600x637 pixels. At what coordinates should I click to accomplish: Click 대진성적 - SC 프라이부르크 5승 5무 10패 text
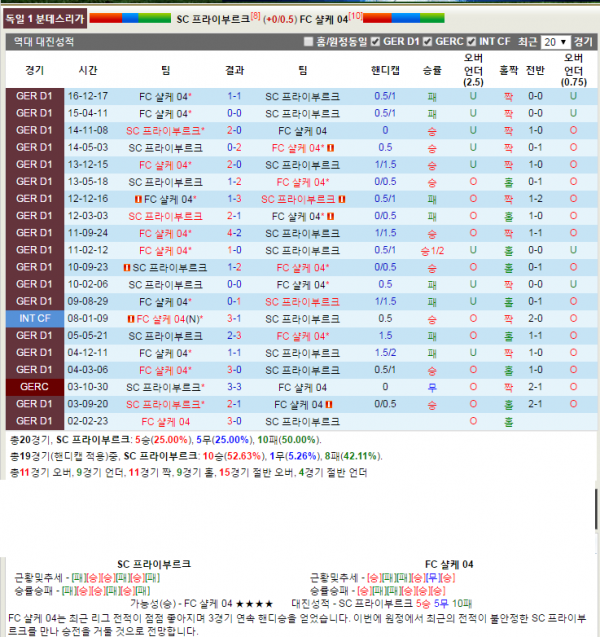pos(381,603)
